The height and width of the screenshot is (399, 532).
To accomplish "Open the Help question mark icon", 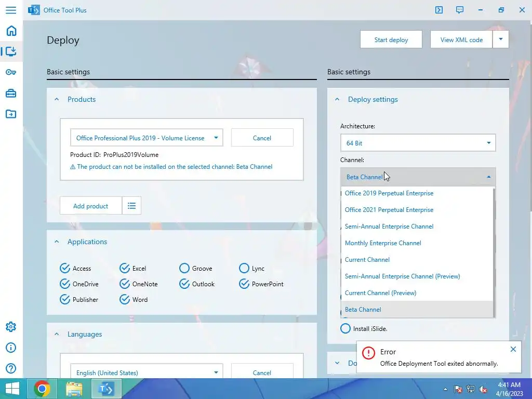I will click(11, 368).
